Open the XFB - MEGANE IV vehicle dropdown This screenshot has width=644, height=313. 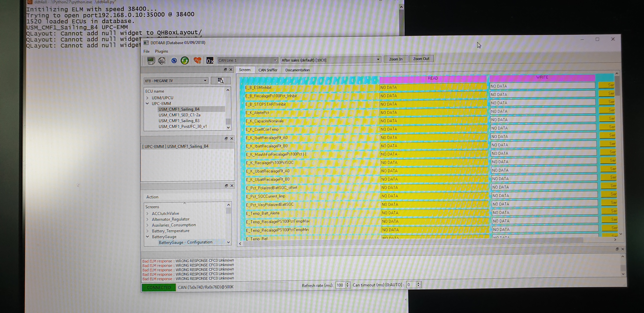176,81
